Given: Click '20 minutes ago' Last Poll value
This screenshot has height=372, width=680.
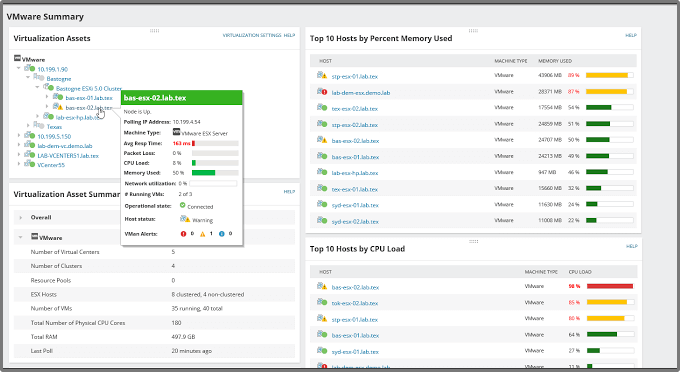Looking at the screenshot, I should click(191, 351).
